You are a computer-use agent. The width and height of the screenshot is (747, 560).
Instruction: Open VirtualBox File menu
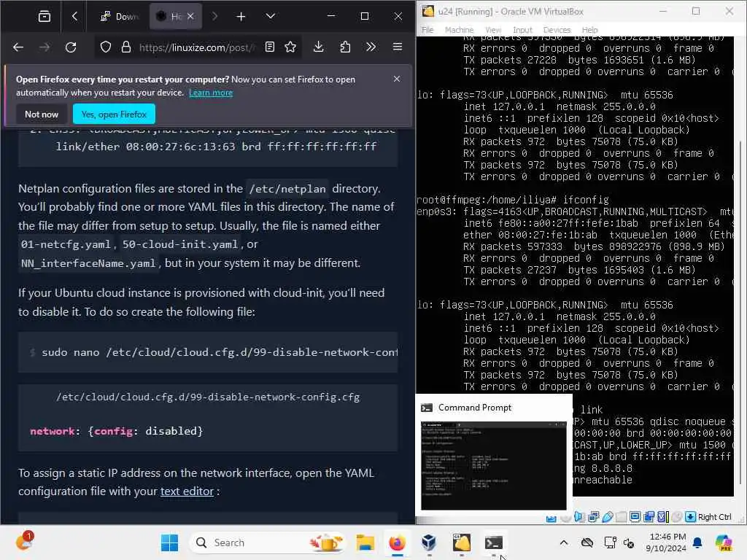point(427,29)
